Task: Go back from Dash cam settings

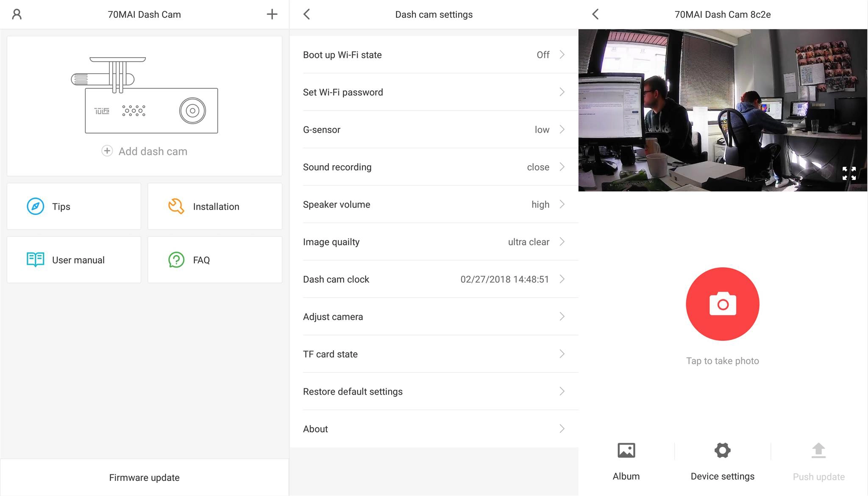Action: pyautogui.click(x=307, y=14)
